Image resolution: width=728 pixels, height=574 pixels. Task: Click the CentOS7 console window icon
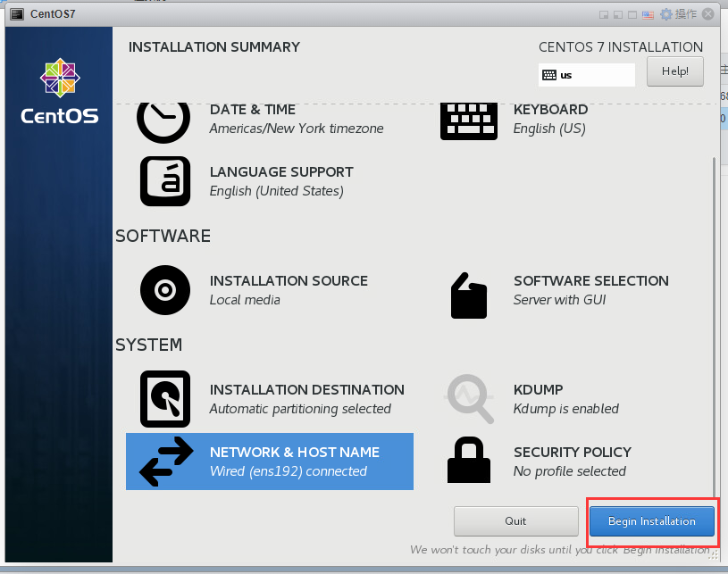pos(17,14)
